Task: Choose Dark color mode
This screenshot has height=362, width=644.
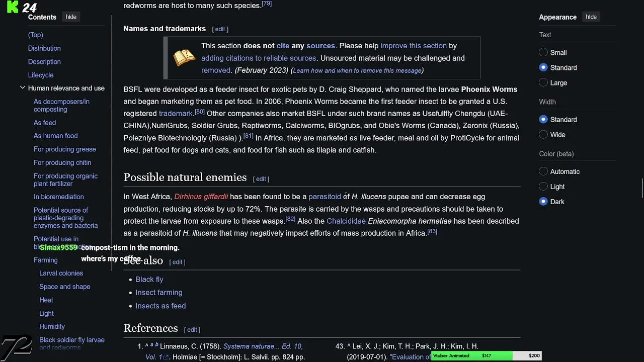Action: (543, 202)
